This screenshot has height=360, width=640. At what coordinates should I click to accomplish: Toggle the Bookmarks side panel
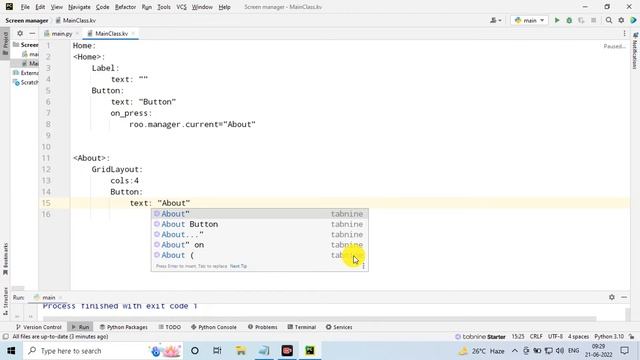click(5, 259)
